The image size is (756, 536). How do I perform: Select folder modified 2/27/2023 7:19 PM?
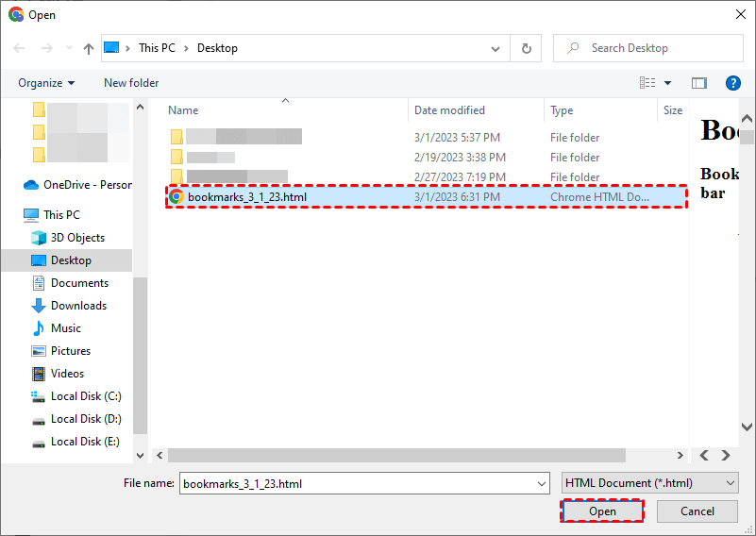427,176
